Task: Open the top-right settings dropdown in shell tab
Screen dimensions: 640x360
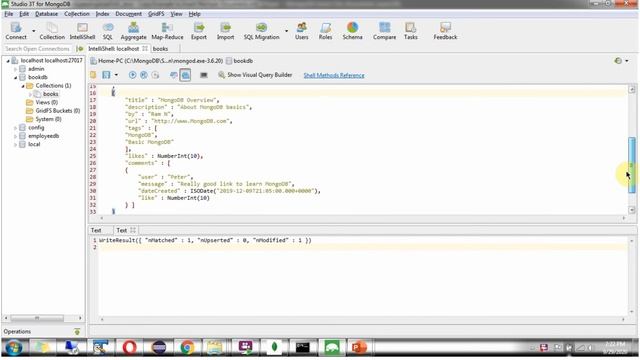Action: (x=627, y=61)
